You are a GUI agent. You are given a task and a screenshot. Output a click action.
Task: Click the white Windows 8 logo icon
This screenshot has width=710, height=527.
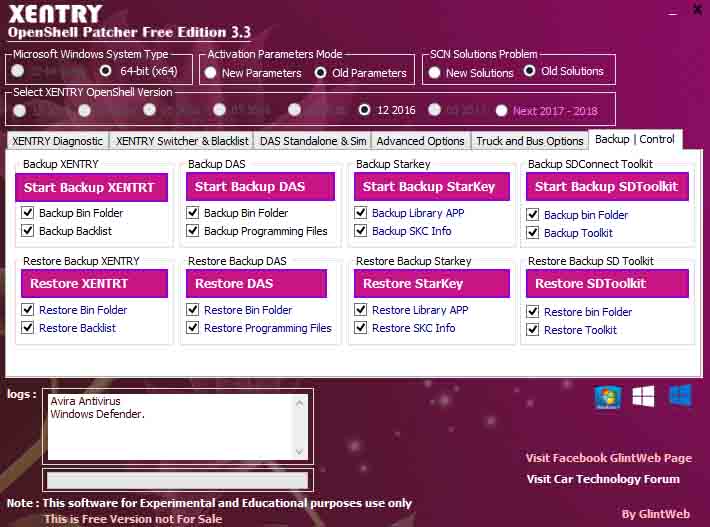click(x=643, y=397)
